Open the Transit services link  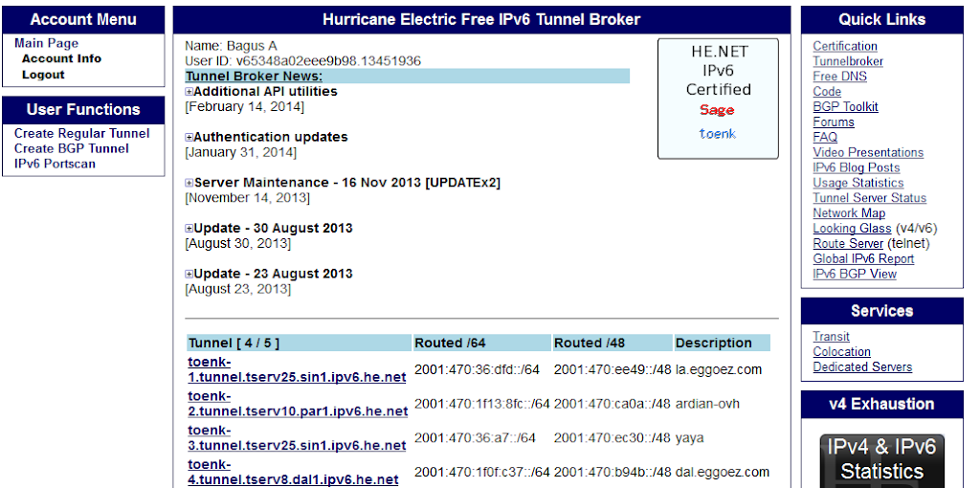pos(832,336)
